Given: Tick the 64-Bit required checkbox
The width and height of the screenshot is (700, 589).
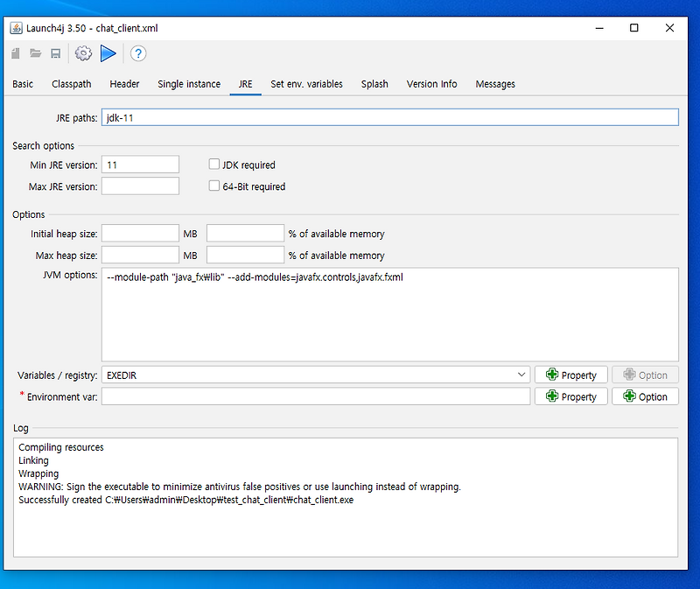Looking at the screenshot, I should [214, 186].
